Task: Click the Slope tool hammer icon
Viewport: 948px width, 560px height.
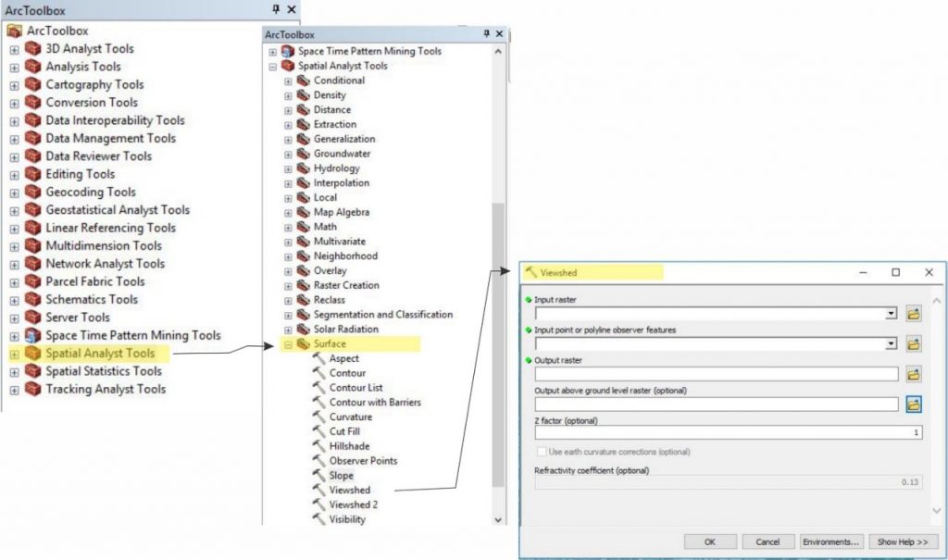Action: pos(318,475)
